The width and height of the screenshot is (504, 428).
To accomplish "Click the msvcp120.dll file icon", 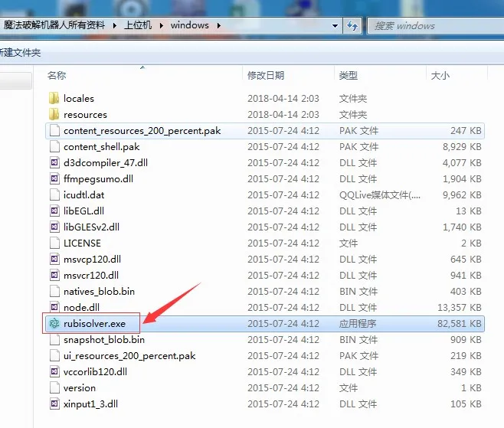I will tap(54, 259).
